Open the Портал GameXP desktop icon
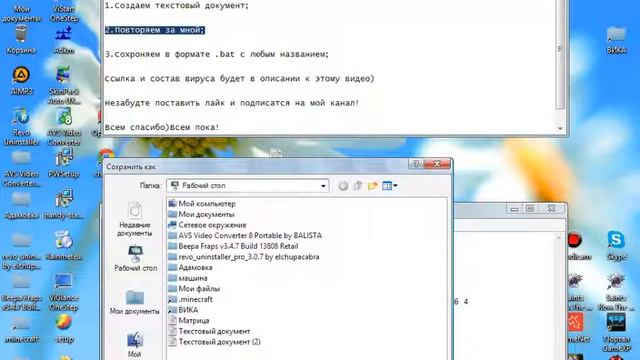 click(616, 333)
